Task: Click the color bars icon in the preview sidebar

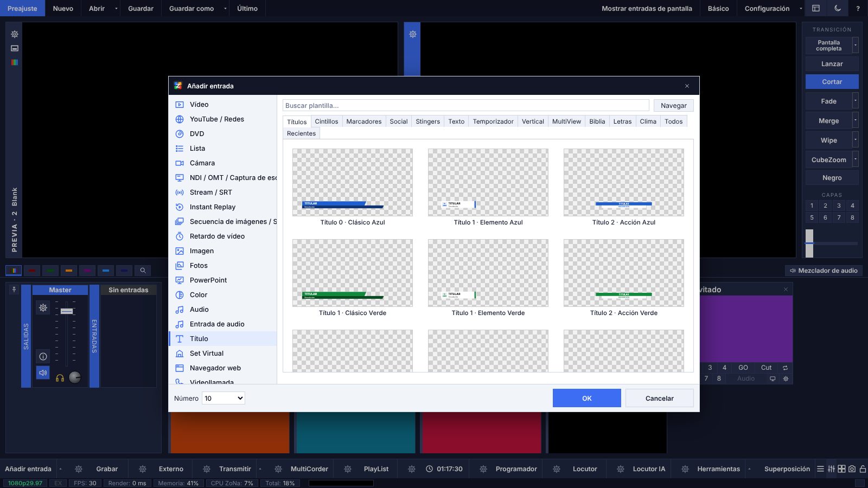Action: (15, 62)
